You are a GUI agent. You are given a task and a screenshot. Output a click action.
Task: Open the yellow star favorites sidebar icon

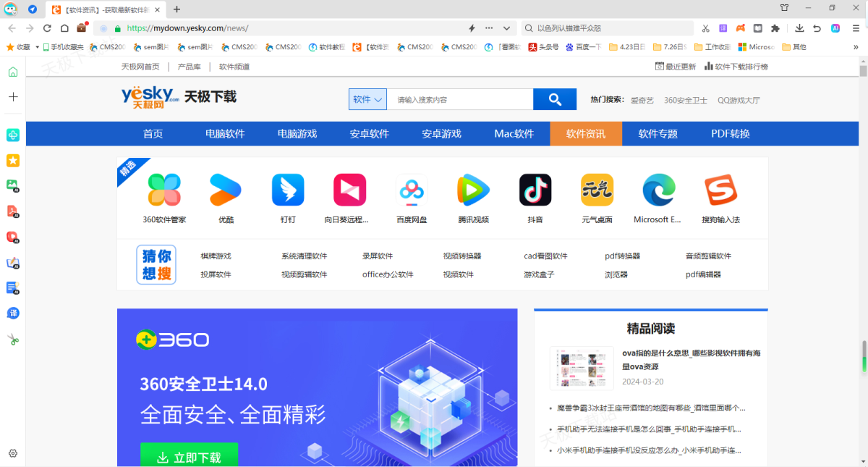pyautogui.click(x=12, y=160)
